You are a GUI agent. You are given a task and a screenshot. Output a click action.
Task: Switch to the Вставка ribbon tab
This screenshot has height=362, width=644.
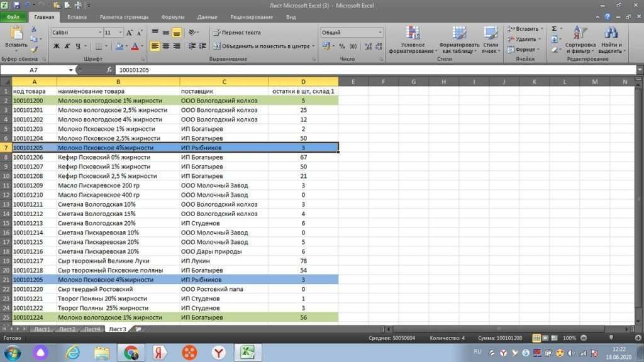(x=77, y=17)
